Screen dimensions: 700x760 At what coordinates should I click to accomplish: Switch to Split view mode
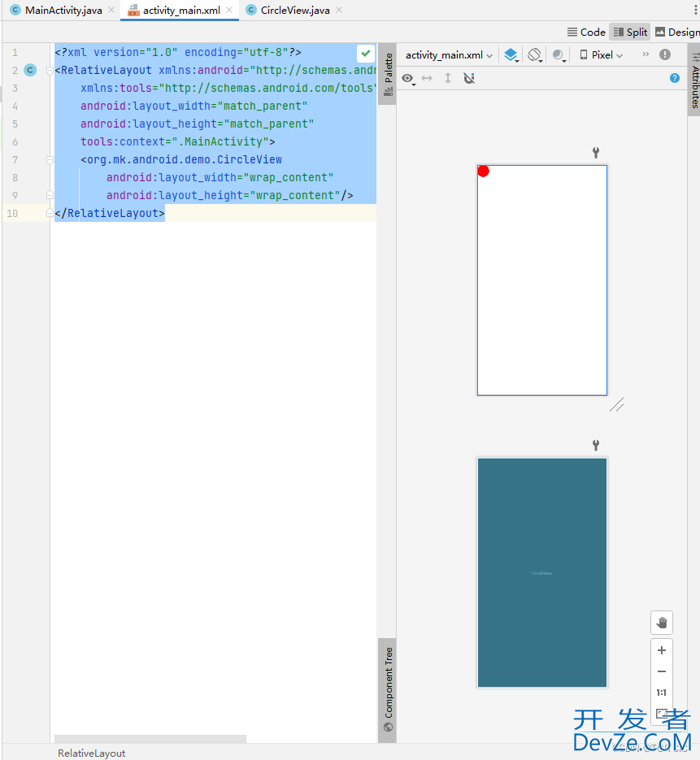pyautogui.click(x=630, y=32)
